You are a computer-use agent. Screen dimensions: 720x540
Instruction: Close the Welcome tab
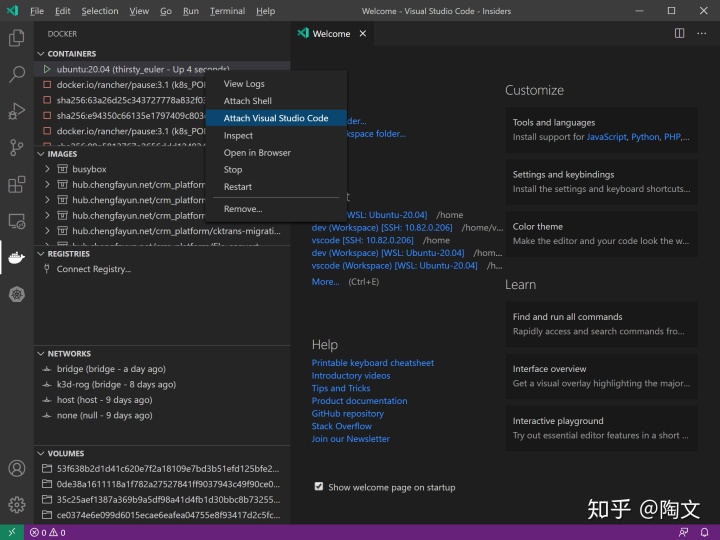[x=363, y=34]
